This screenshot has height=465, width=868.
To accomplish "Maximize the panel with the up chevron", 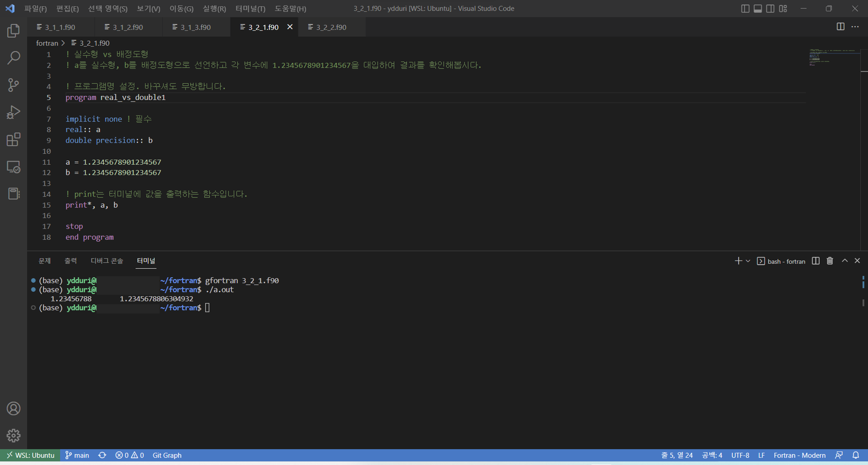I will pos(844,261).
